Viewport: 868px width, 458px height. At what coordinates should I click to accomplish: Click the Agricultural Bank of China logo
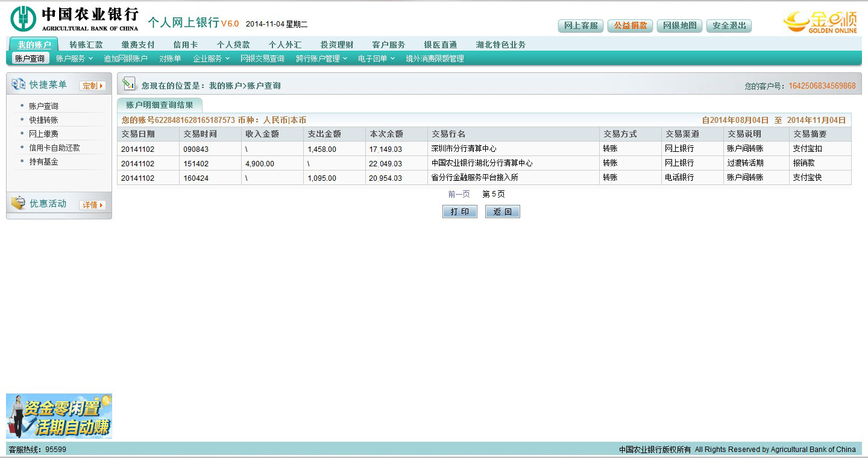click(74, 19)
